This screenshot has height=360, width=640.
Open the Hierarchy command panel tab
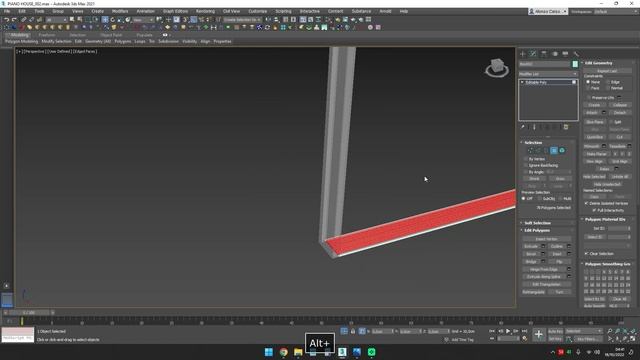(x=544, y=54)
